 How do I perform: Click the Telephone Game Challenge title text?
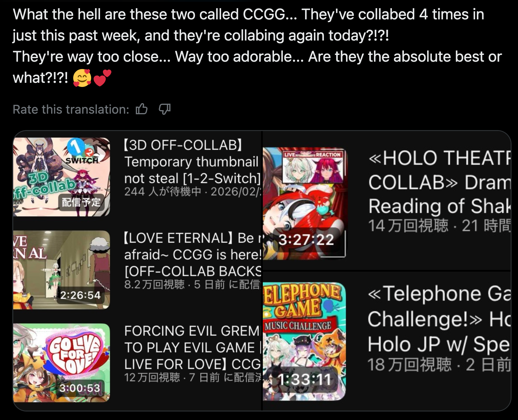pos(440,319)
